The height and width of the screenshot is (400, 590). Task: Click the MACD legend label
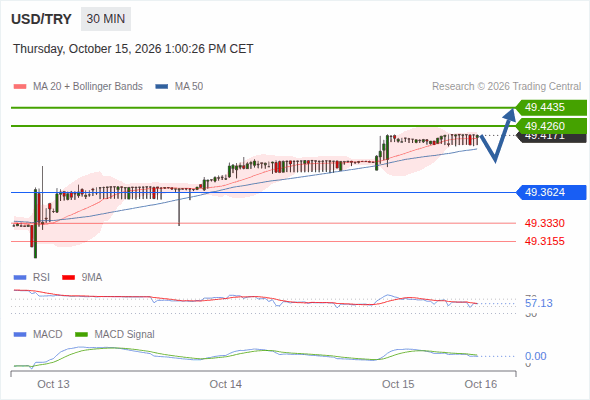click(x=47, y=335)
